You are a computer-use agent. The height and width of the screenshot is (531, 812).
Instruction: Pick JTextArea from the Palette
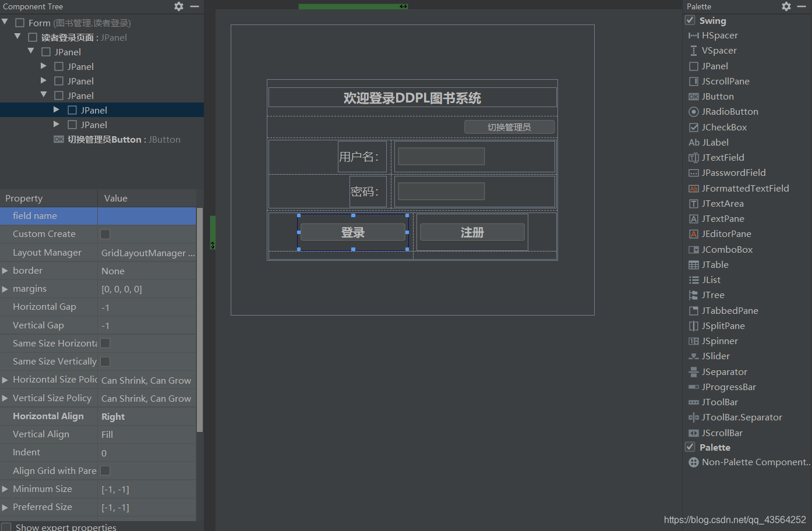pos(716,204)
